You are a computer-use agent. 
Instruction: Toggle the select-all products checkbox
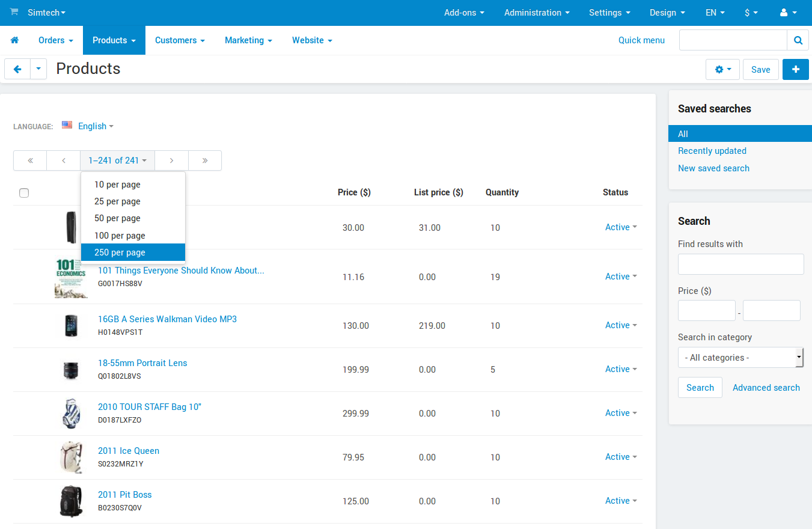click(24, 193)
